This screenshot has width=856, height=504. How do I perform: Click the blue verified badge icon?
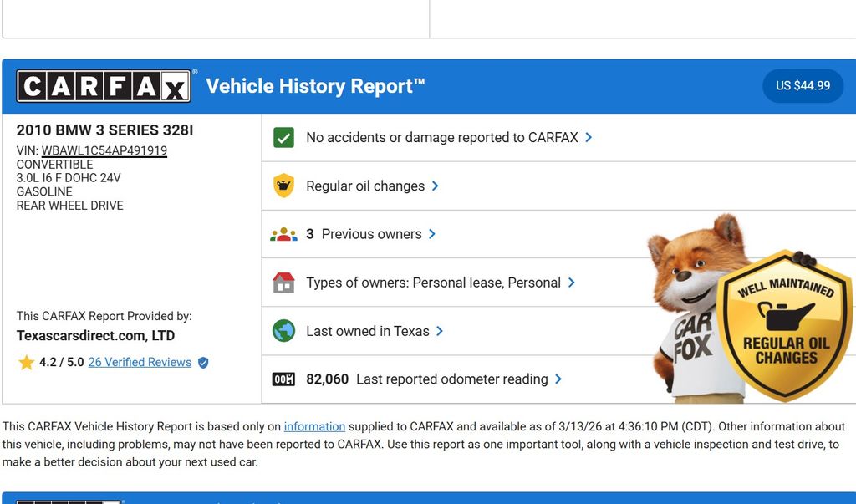[x=203, y=363]
